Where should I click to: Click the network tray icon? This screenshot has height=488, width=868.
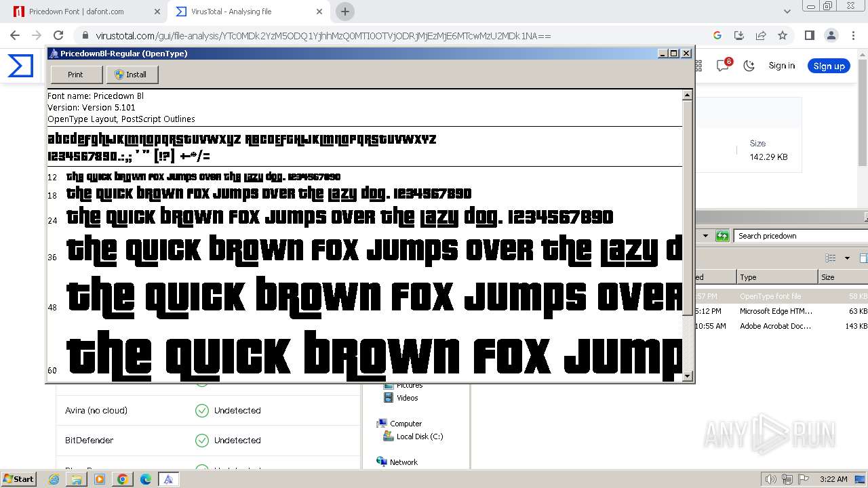pos(787,479)
